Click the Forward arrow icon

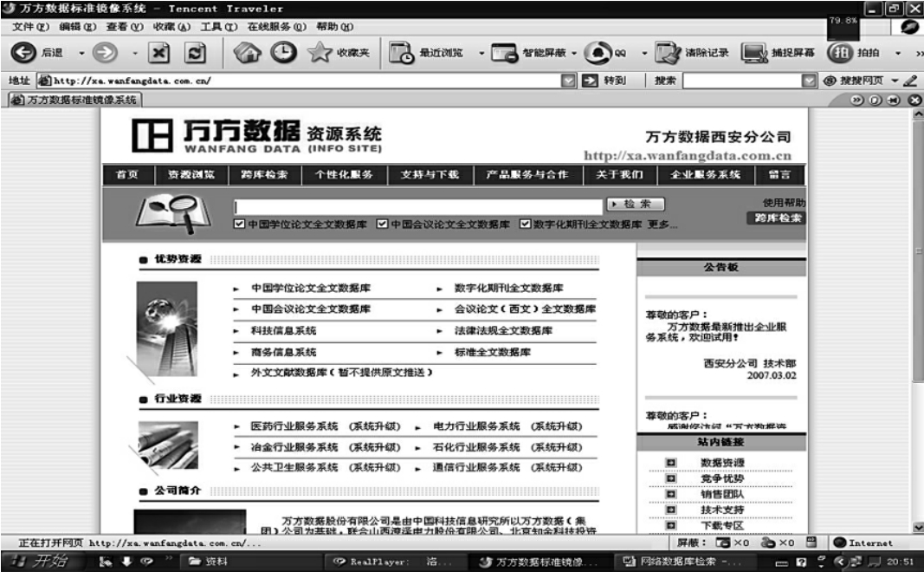105,53
